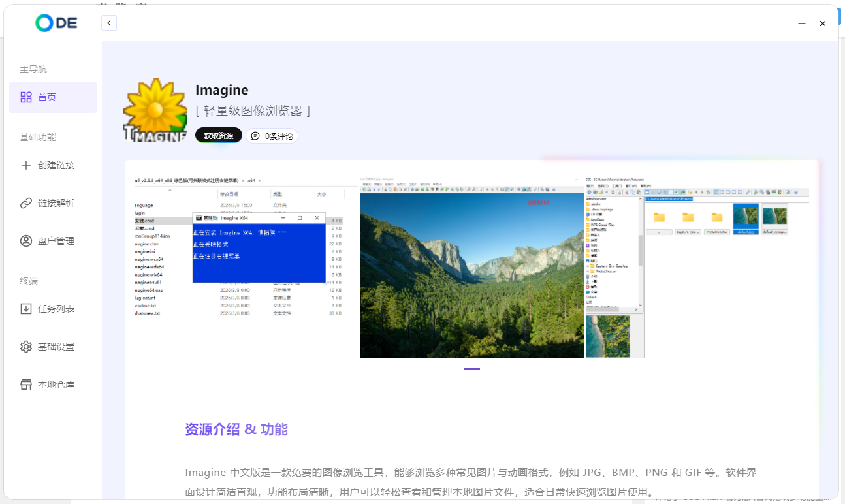845x504 pixels.
Task: Open the 0条评论 comments button
Action: coord(272,136)
